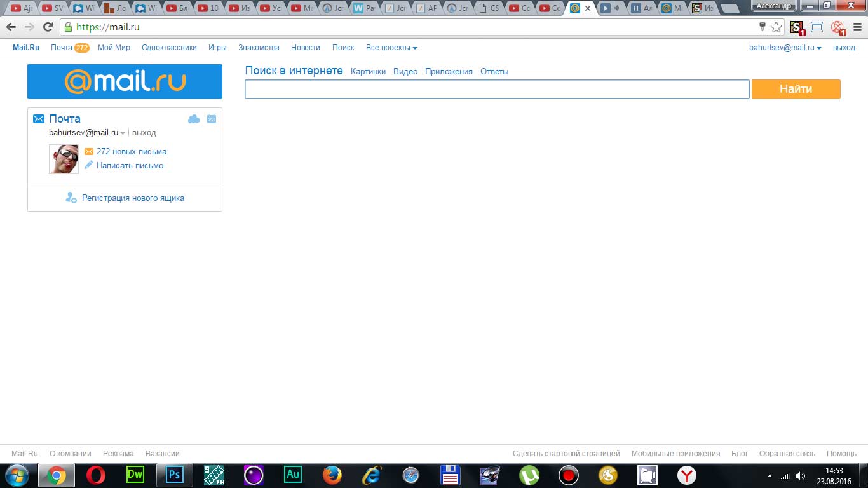Switch to the Приложения search tab
The image size is (868, 488).
click(x=449, y=72)
